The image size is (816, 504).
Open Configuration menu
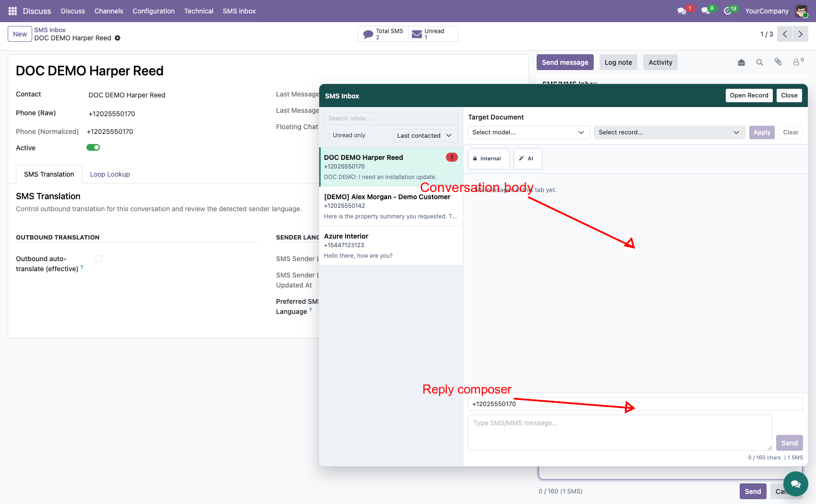click(x=154, y=11)
